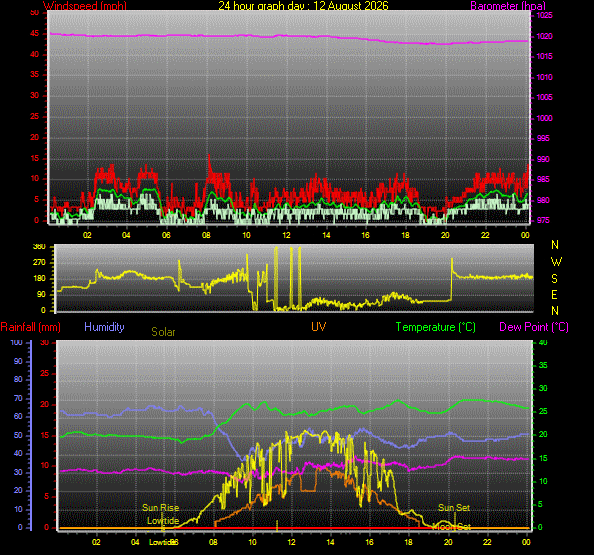Click humidity scale value 50 in blue
This screenshot has width=594, height=555.
tap(18, 435)
